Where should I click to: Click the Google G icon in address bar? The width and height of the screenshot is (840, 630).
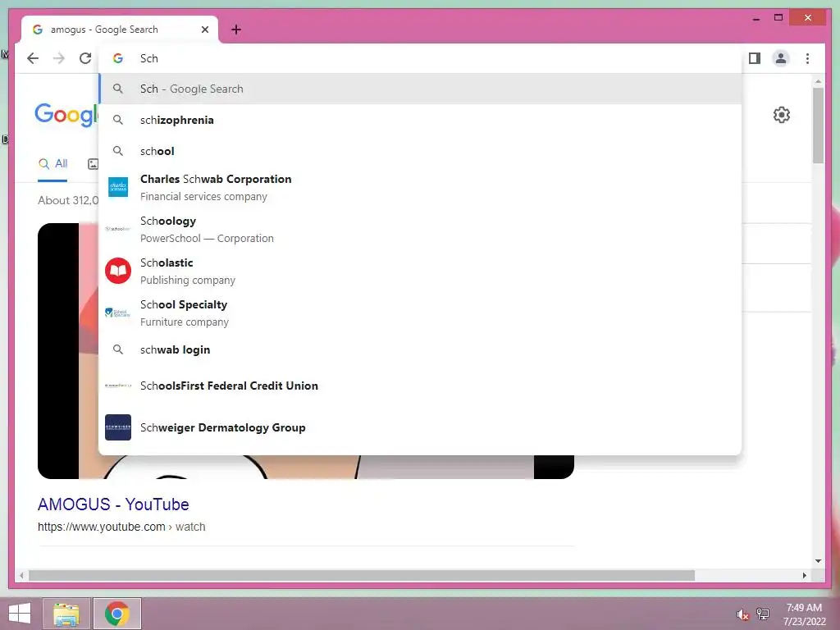pyautogui.click(x=118, y=58)
